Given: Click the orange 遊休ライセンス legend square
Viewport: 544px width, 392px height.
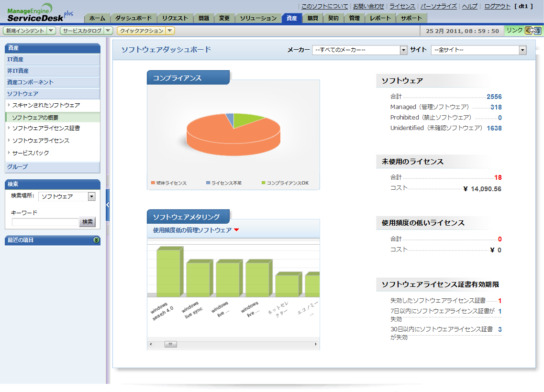Looking at the screenshot, I should click(153, 183).
